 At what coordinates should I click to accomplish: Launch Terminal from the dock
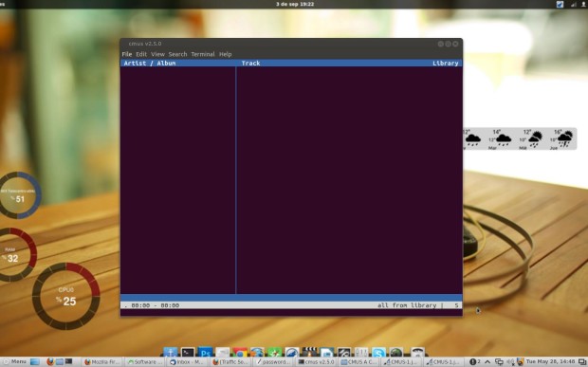point(188,352)
